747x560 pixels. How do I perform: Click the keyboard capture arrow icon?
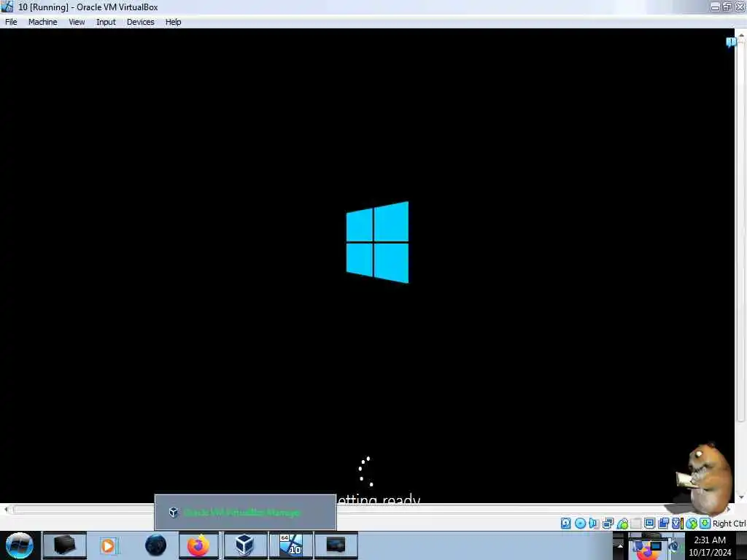705,524
